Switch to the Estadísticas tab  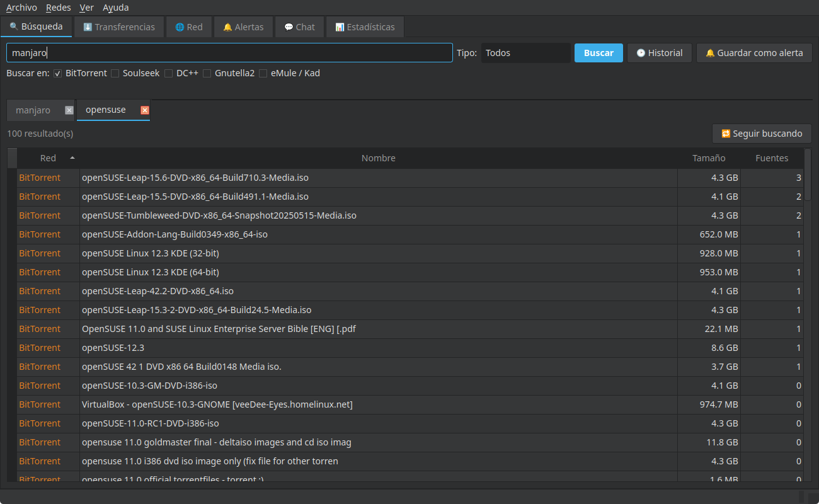click(x=365, y=27)
